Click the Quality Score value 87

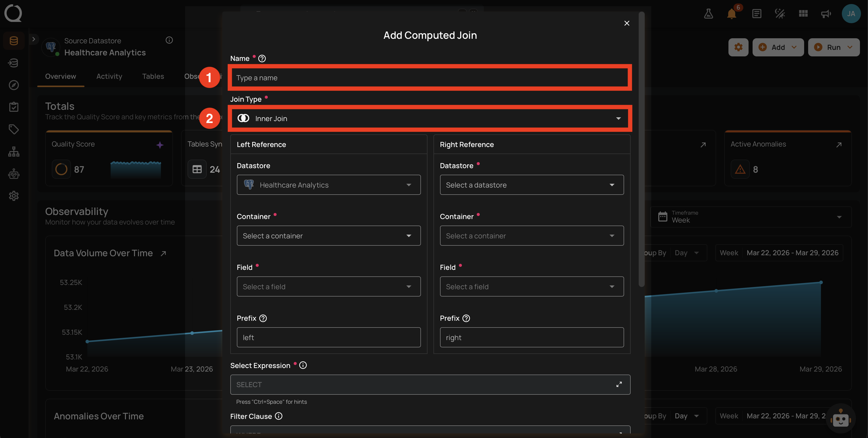coord(79,169)
